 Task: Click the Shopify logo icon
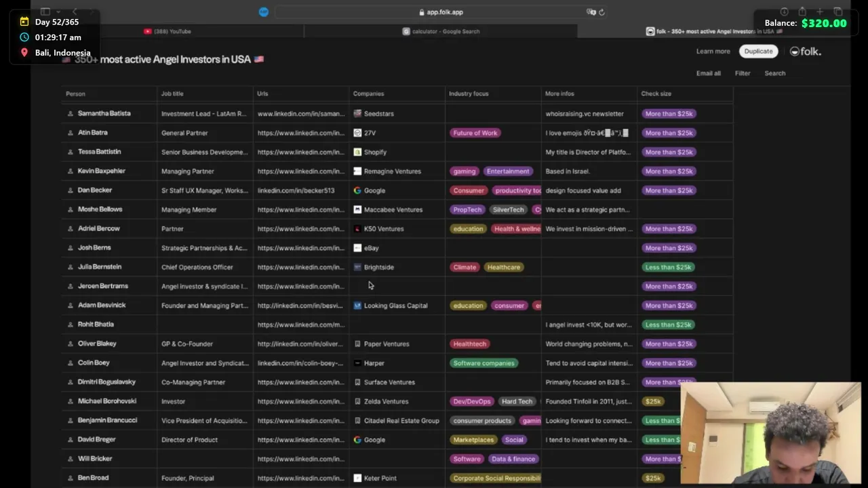tap(357, 152)
